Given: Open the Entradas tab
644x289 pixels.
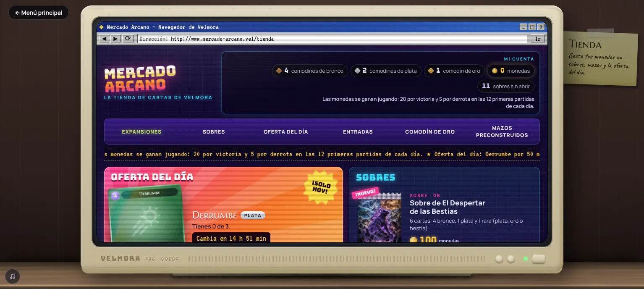Looking at the screenshot, I should click(358, 132).
